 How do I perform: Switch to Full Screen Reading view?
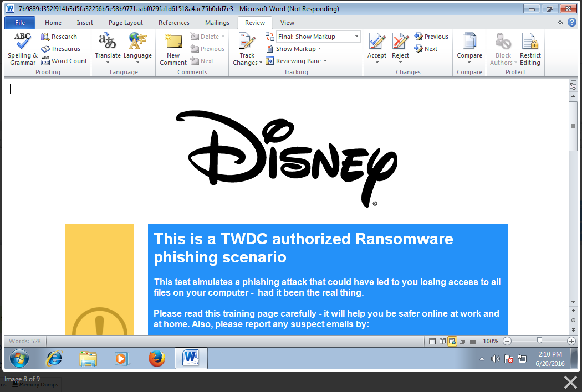(442, 341)
